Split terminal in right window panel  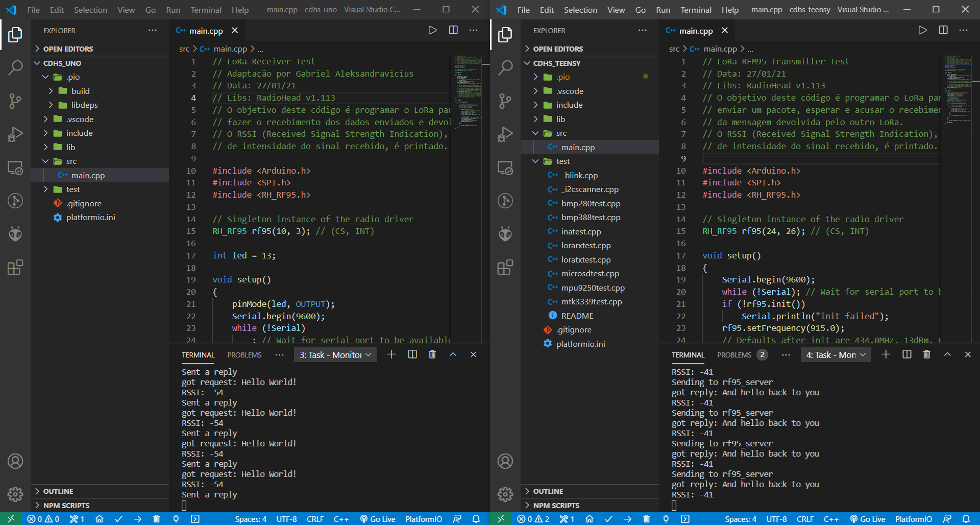pyautogui.click(x=907, y=354)
